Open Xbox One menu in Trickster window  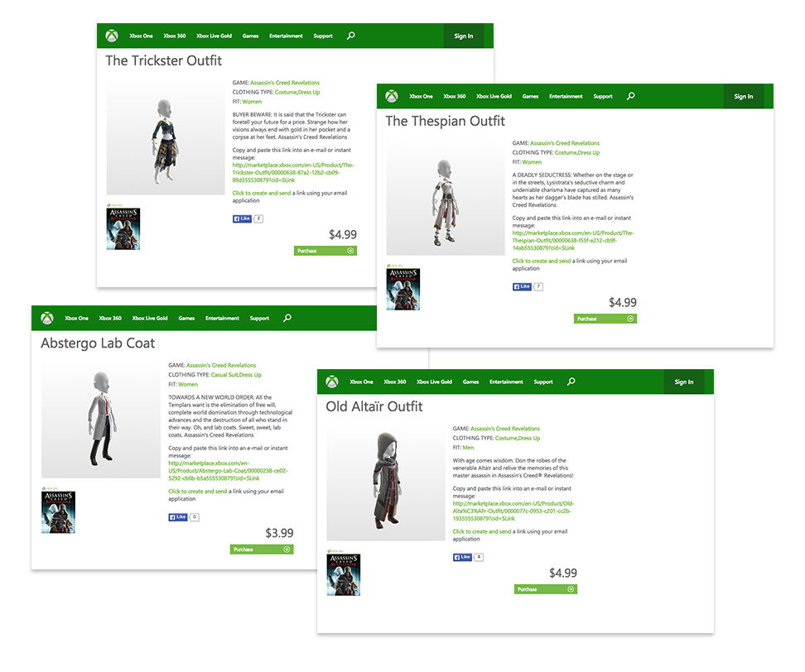[x=141, y=36]
